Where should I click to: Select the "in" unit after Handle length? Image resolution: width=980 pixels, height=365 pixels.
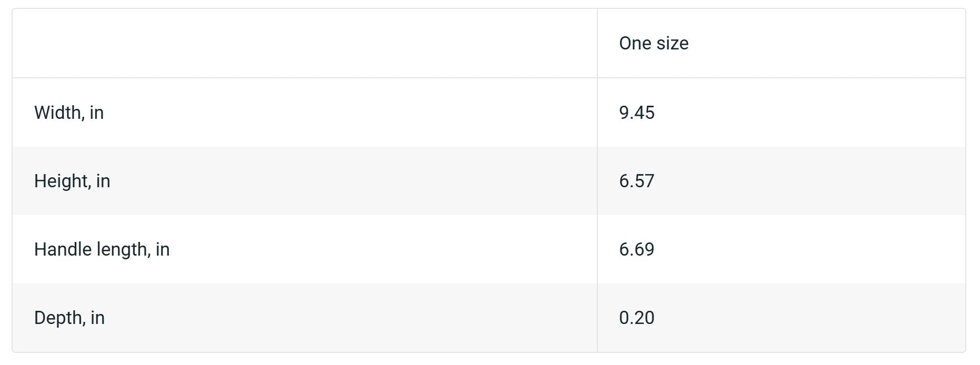163,249
